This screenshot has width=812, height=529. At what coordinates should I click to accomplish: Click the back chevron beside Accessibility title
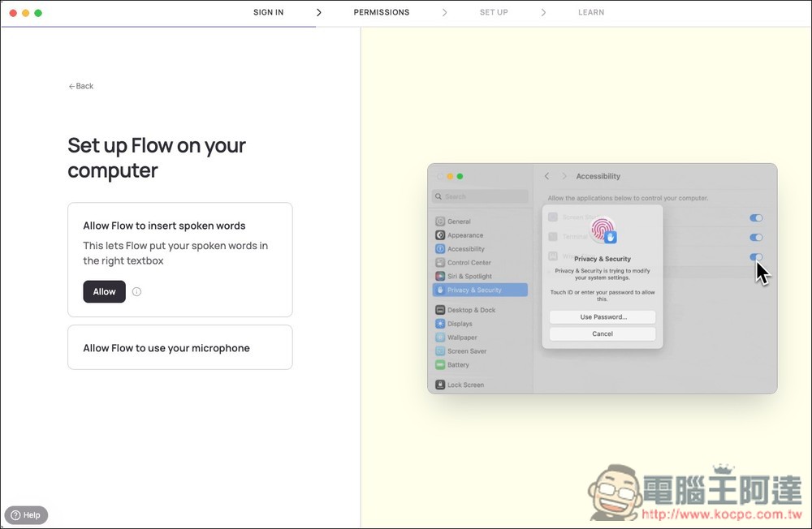546,176
